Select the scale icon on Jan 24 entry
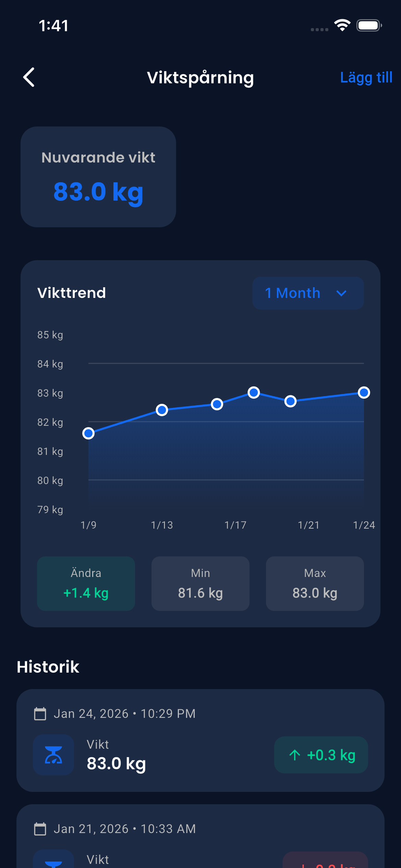The image size is (401, 868). pos(53,755)
